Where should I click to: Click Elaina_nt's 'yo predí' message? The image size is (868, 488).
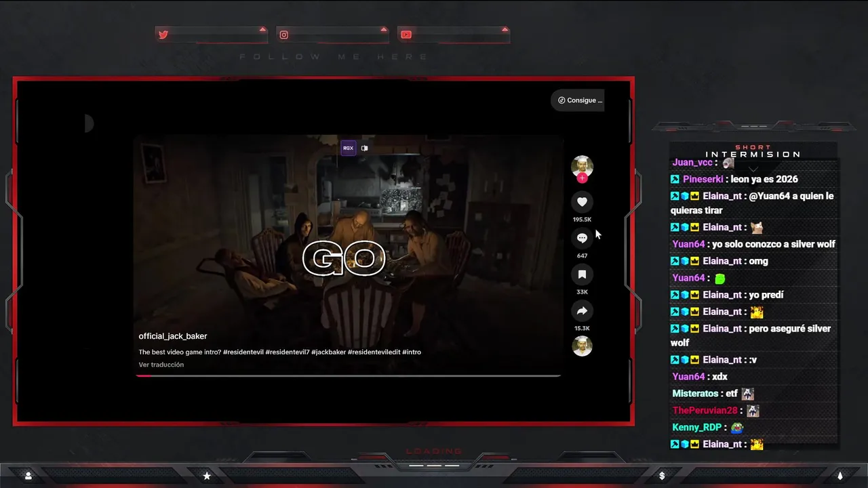766,295
